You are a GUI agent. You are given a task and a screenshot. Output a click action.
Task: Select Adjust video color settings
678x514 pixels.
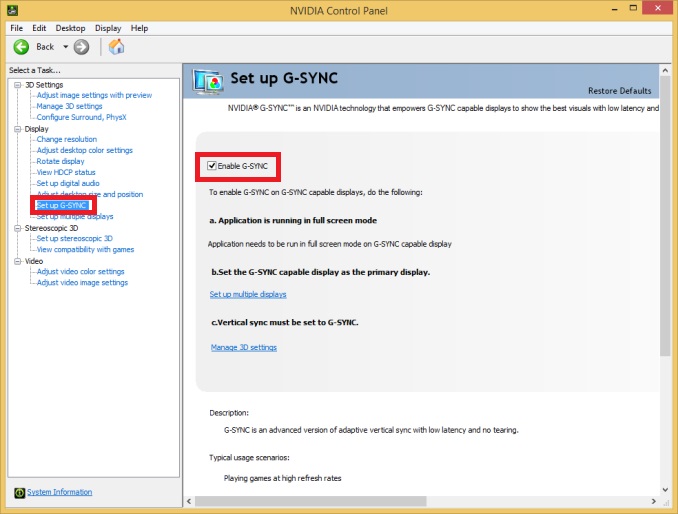coord(80,271)
